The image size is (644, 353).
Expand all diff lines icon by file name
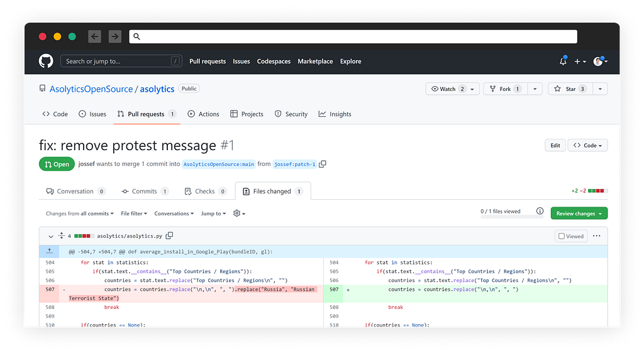[61, 236]
